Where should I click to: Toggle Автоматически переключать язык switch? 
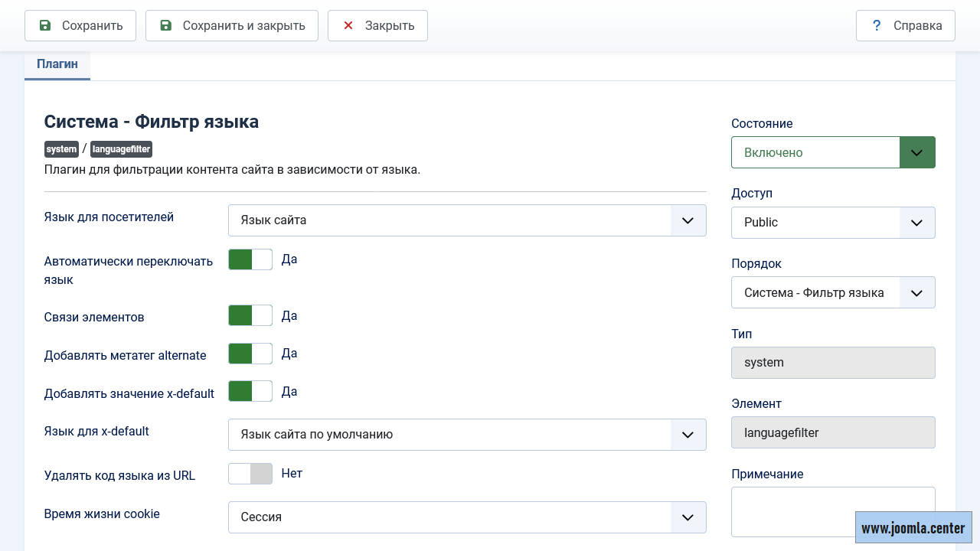[x=250, y=259]
